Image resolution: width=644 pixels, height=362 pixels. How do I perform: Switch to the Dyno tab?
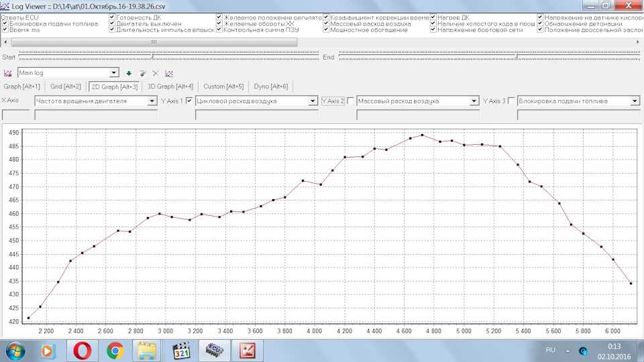coord(271,86)
